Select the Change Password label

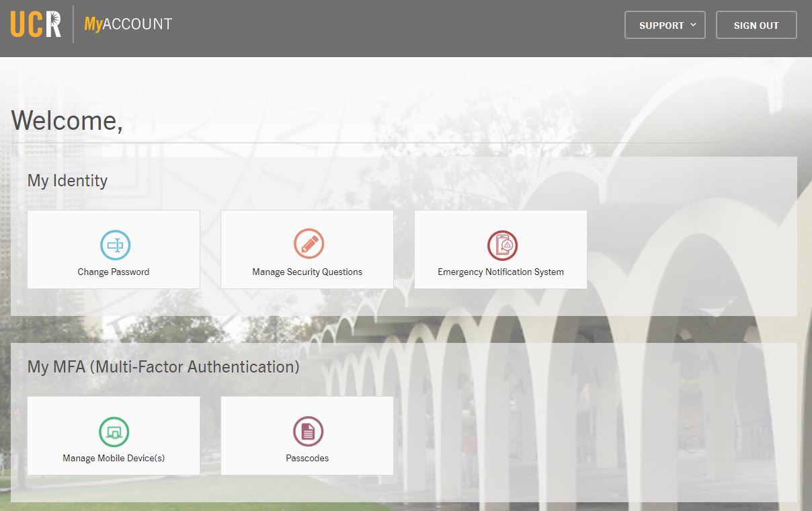click(114, 272)
